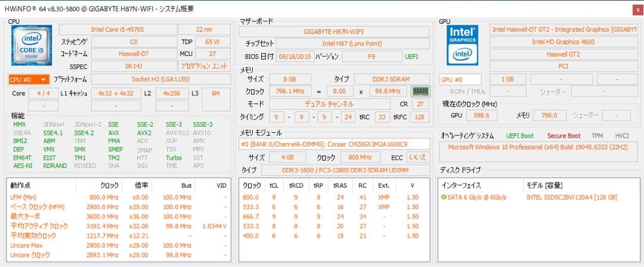Click the 2T command rate value
The height and width of the screenshot is (267, 644).
(420, 104)
